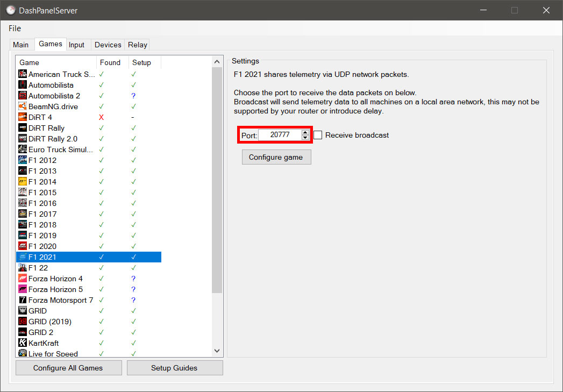Click the DiRT Rally game icon
This screenshot has width=563, height=392.
click(23, 128)
